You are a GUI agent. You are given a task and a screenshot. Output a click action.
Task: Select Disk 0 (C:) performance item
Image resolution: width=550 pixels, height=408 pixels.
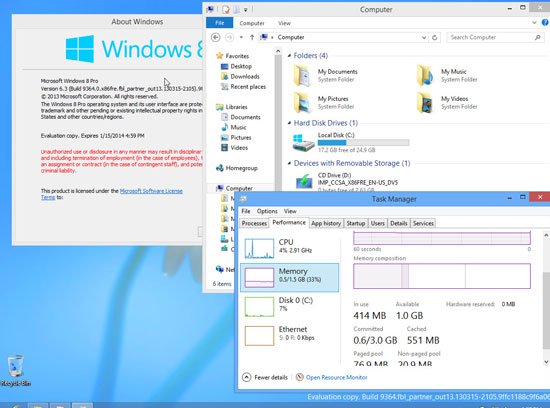click(289, 306)
